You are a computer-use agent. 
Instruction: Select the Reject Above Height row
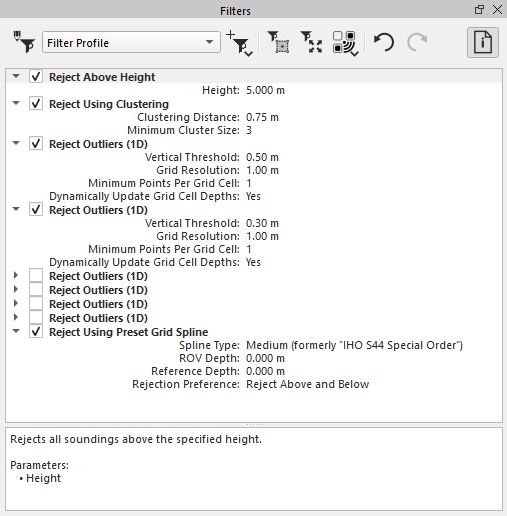point(254,77)
